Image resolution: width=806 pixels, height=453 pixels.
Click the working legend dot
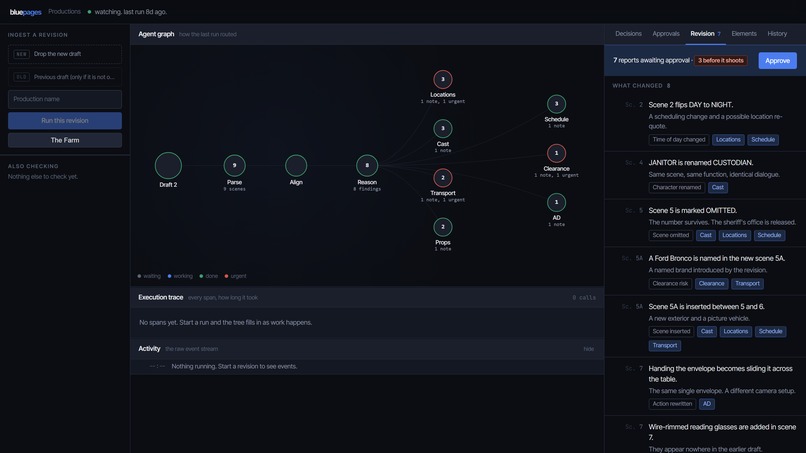(170, 276)
